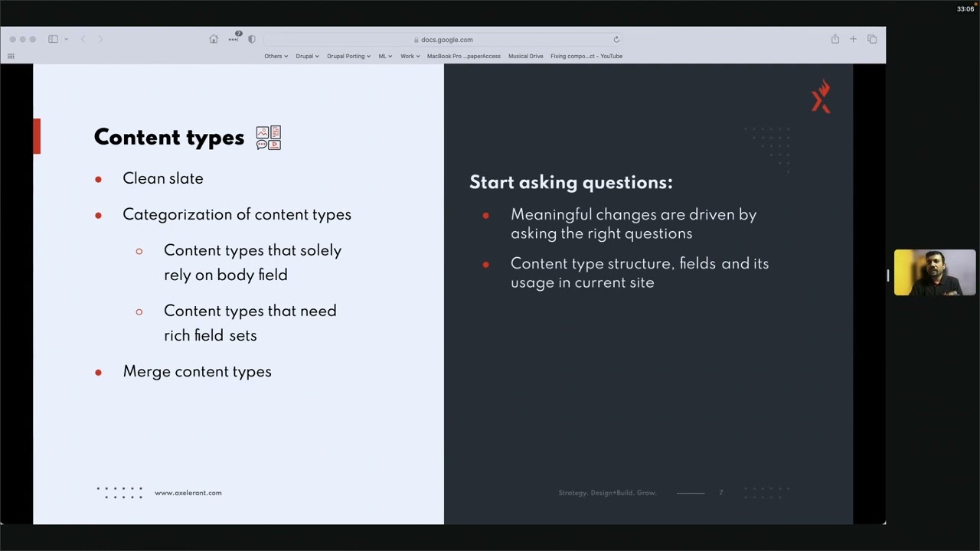Expand the Drupal Porting bookmarks folder

[348, 56]
